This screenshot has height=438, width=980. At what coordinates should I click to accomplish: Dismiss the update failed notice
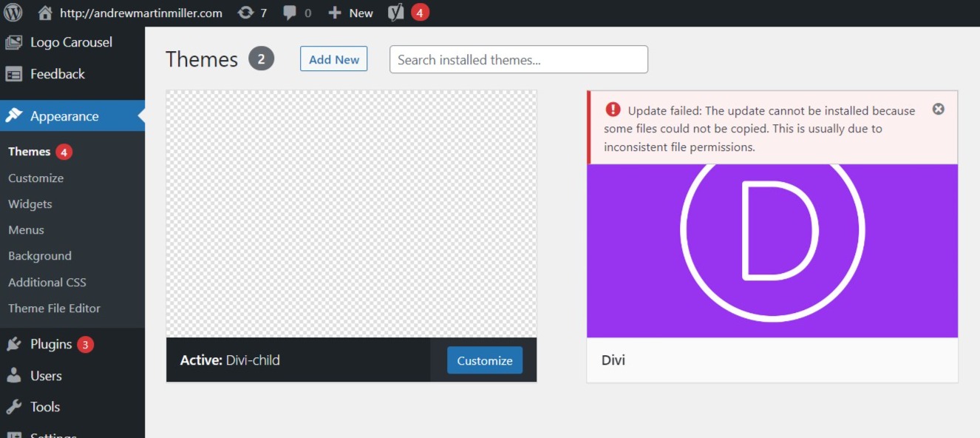click(938, 109)
